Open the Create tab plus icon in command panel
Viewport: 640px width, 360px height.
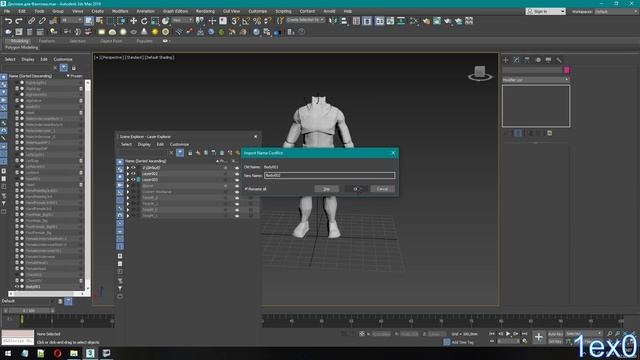click(x=506, y=60)
